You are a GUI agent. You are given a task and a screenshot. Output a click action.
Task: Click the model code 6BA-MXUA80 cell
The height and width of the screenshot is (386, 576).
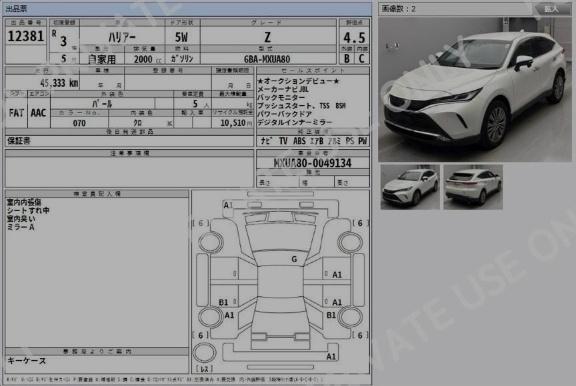click(267, 59)
